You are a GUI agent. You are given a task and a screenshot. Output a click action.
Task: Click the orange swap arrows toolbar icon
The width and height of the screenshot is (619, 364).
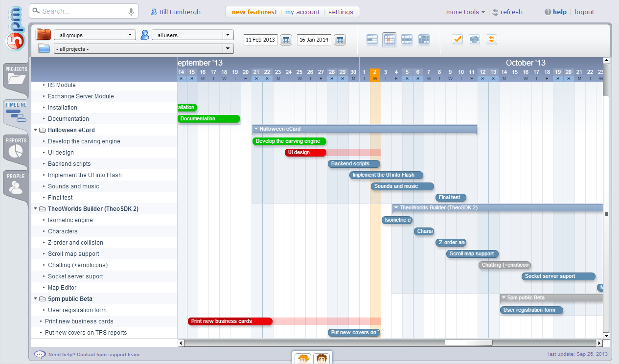click(491, 40)
